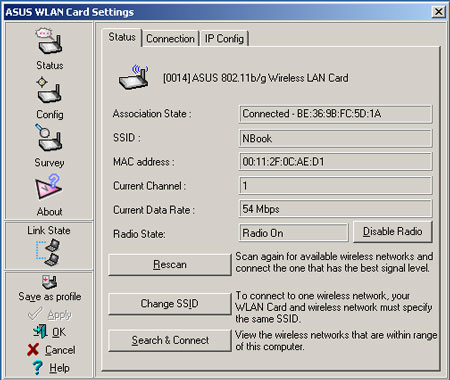Click the Radio State field Radio On
Screen dimensions: 450x380
(x=293, y=233)
